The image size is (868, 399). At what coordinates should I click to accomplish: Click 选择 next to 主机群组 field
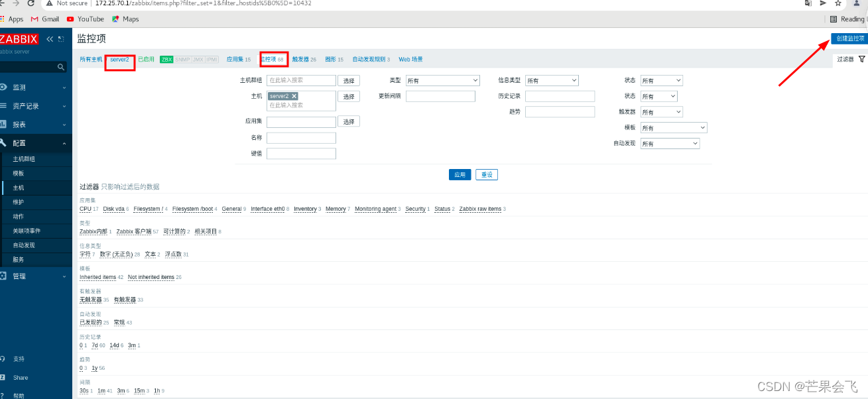(349, 80)
